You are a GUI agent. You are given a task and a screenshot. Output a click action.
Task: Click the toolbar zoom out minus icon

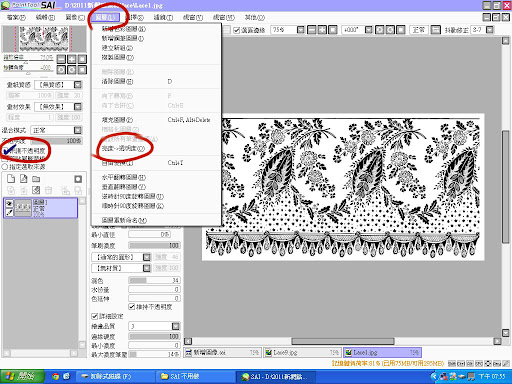coord(312,30)
